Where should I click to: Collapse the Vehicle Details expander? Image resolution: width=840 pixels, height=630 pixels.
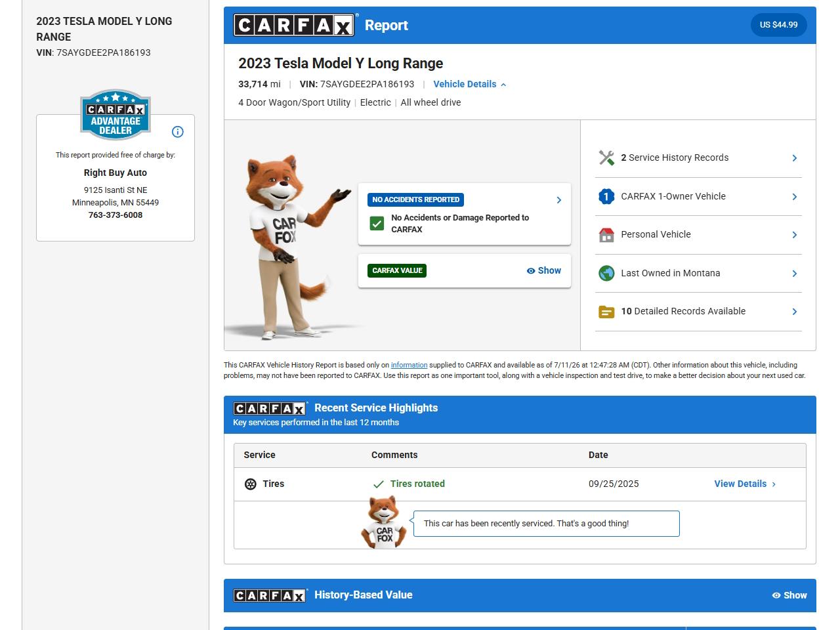(x=470, y=84)
